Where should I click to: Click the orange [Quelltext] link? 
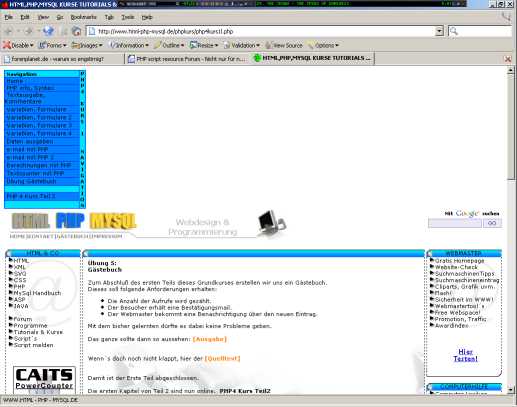(222, 358)
